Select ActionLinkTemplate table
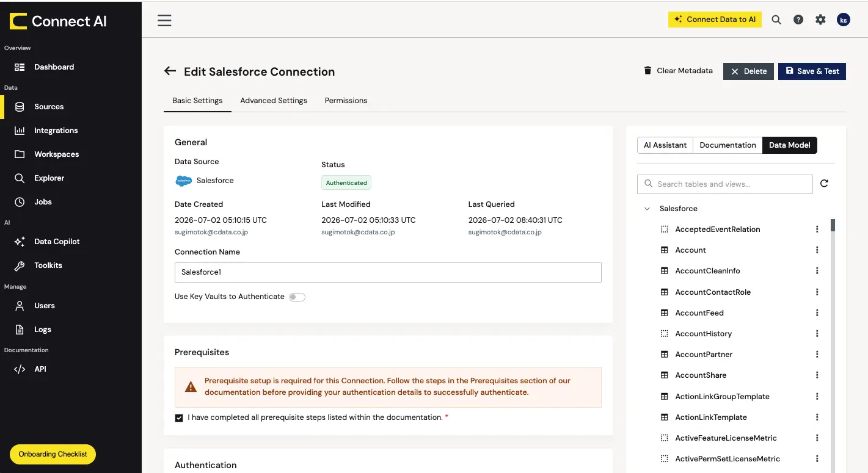This screenshot has height=473, width=868. point(711,417)
